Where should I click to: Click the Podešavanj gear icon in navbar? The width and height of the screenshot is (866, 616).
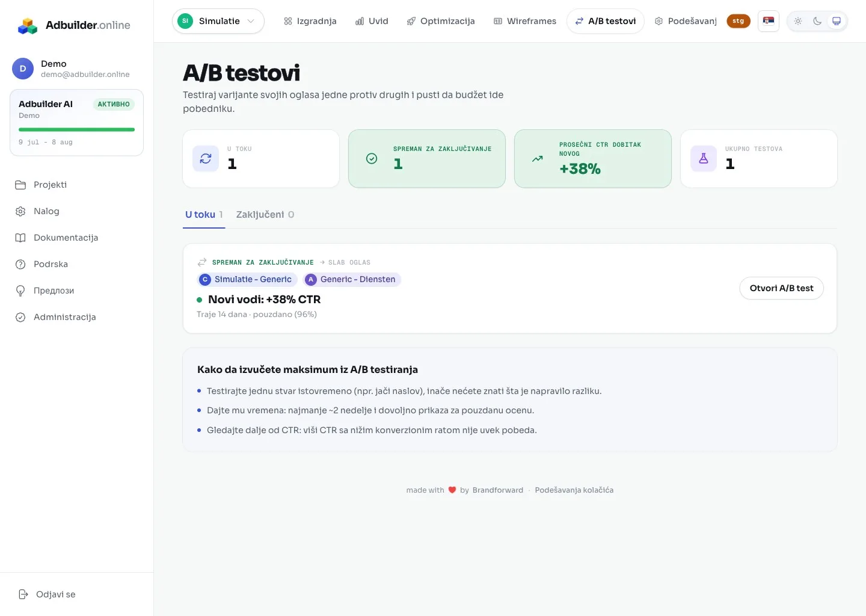tap(659, 21)
